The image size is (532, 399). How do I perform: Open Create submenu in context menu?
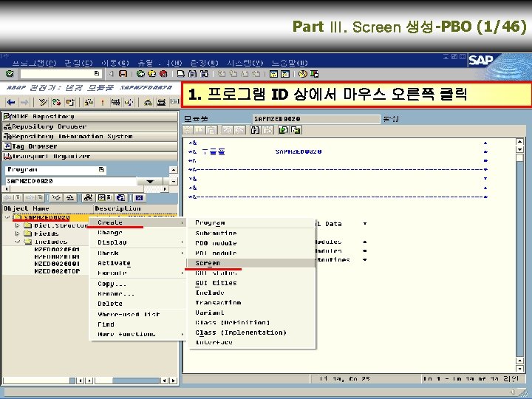tap(137, 222)
